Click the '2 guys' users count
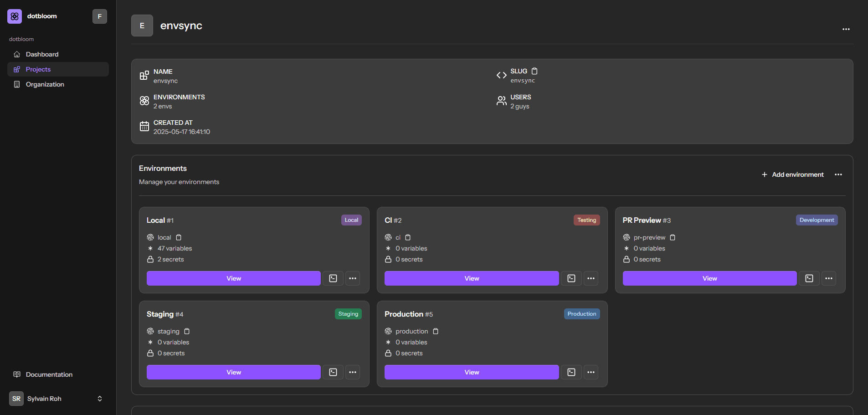Viewport: 868px width, 415px height. point(520,106)
